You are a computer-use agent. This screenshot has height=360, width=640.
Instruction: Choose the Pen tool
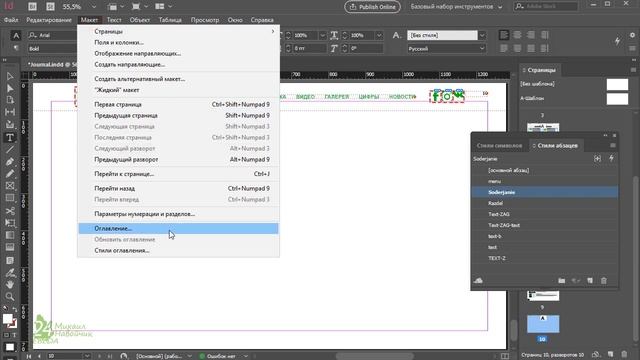tap(10, 162)
